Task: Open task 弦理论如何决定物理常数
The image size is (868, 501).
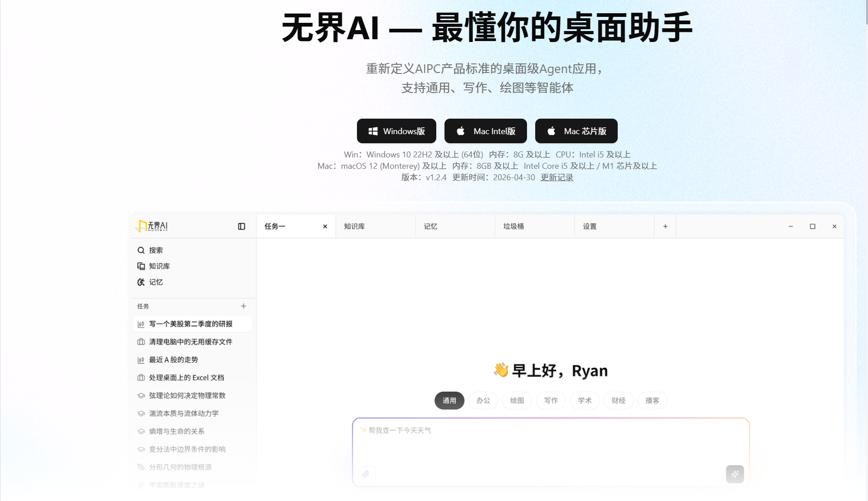Action: coord(192,396)
